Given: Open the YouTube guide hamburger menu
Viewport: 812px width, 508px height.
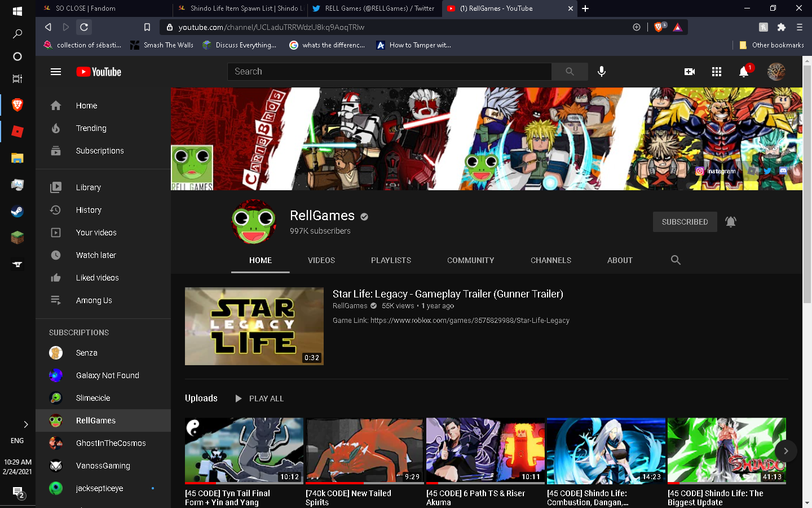Looking at the screenshot, I should (56, 72).
